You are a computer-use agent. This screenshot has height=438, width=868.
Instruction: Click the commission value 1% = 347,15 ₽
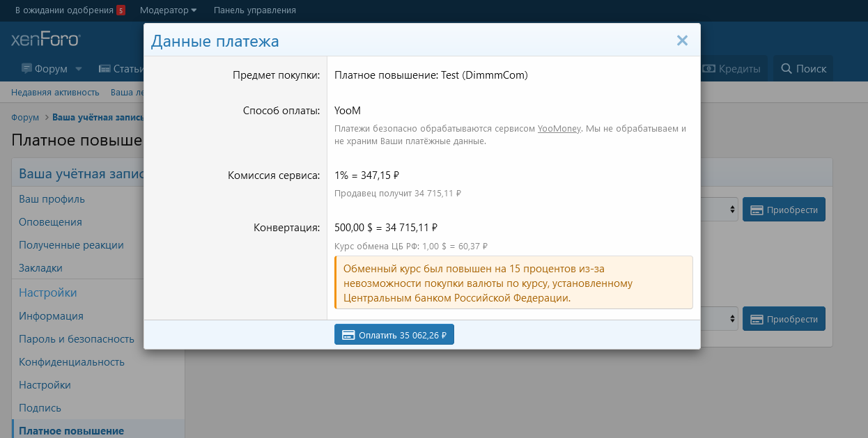coord(366,175)
